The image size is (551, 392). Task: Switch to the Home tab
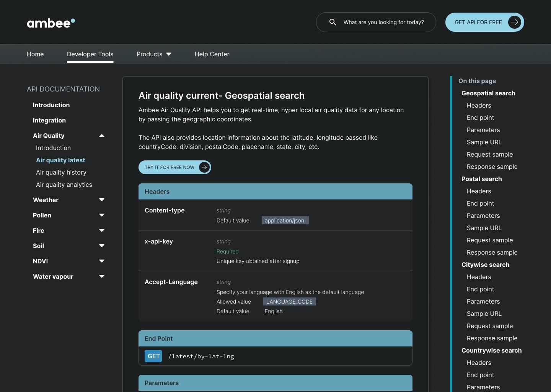pos(35,54)
